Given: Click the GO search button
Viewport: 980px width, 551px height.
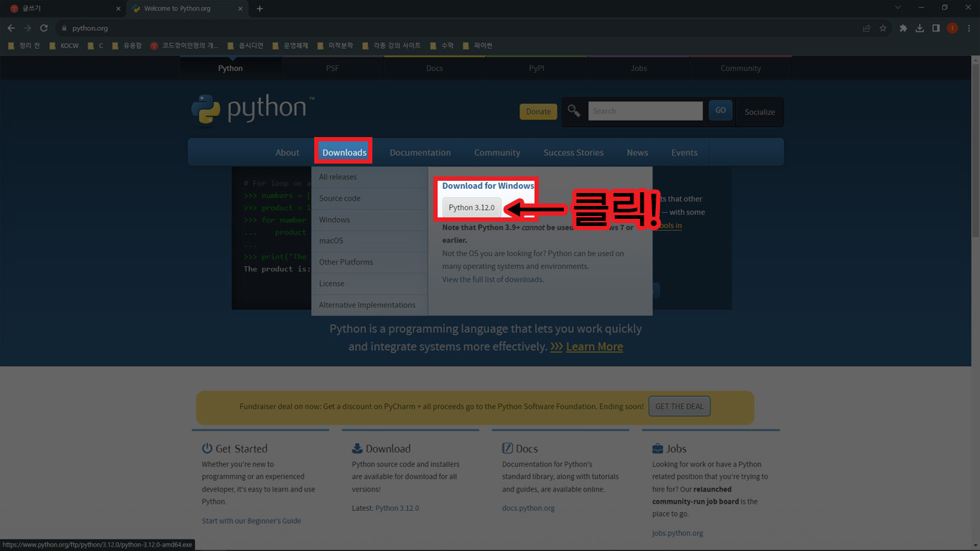Looking at the screenshot, I should [x=720, y=110].
